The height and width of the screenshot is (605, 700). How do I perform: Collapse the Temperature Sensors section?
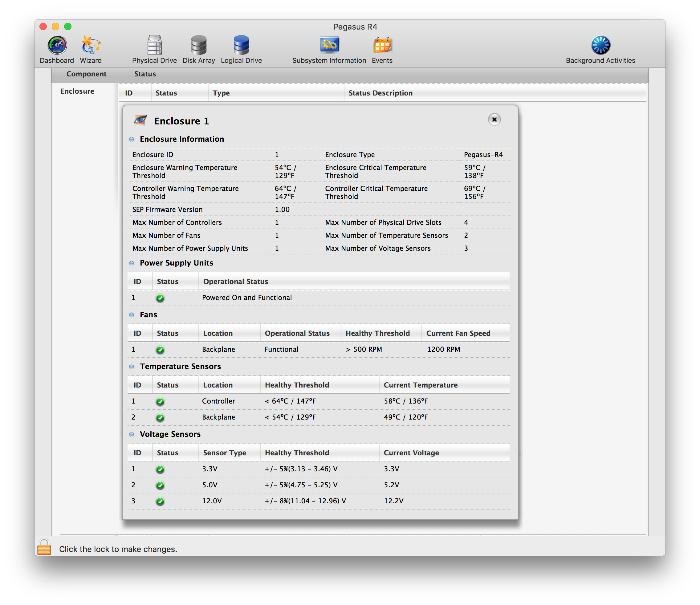pos(132,367)
